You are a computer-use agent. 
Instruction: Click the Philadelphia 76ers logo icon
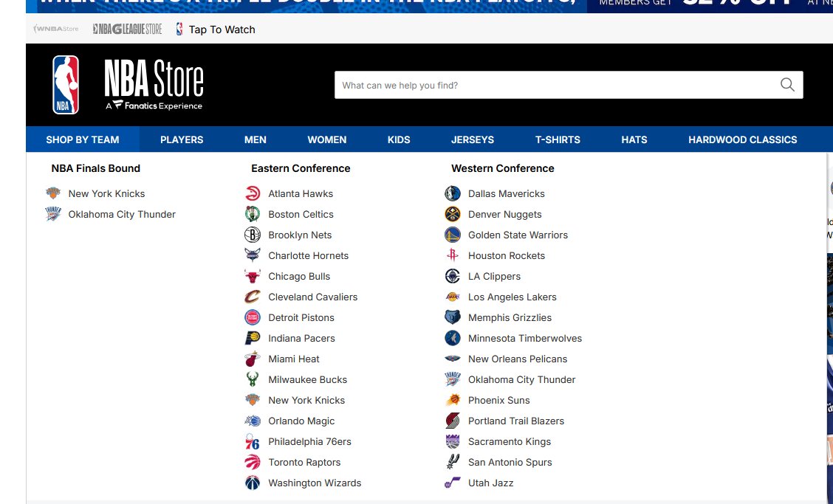[x=253, y=442]
